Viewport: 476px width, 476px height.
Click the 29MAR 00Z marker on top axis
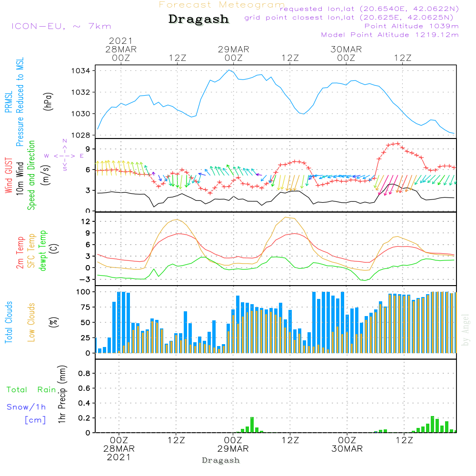click(234, 53)
